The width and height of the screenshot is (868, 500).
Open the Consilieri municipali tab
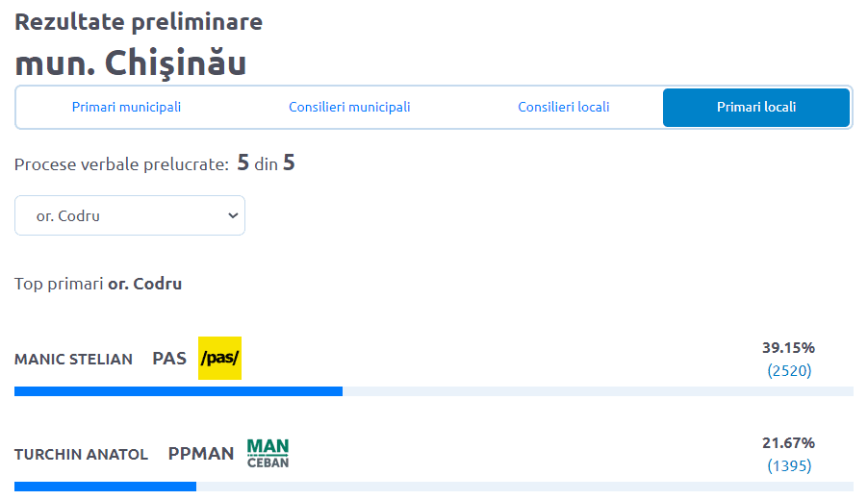(349, 107)
